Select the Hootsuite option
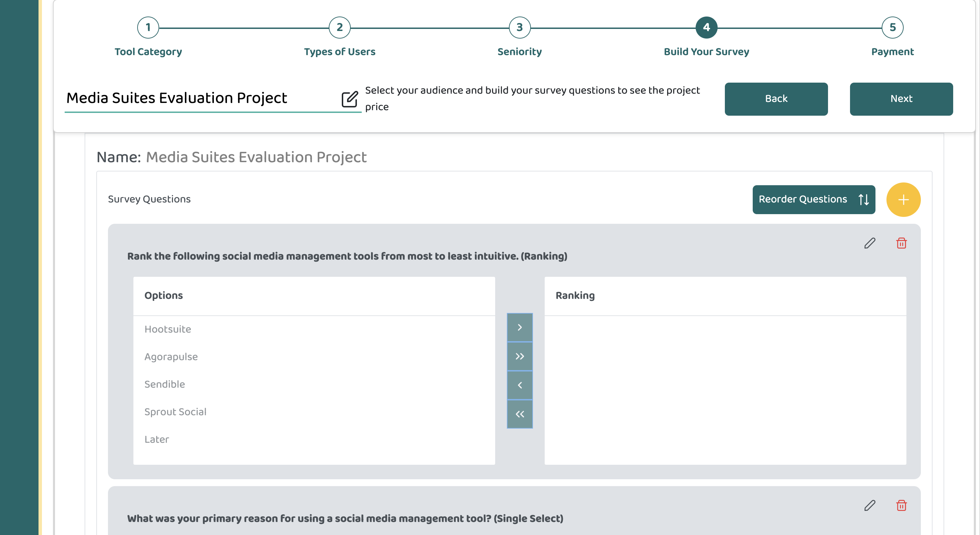Viewport: 980px width, 535px height. click(x=168, y=329)
